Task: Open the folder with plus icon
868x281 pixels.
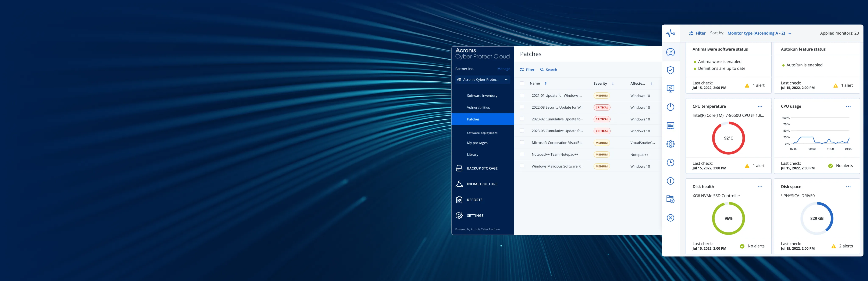Action: pos(670,199)
